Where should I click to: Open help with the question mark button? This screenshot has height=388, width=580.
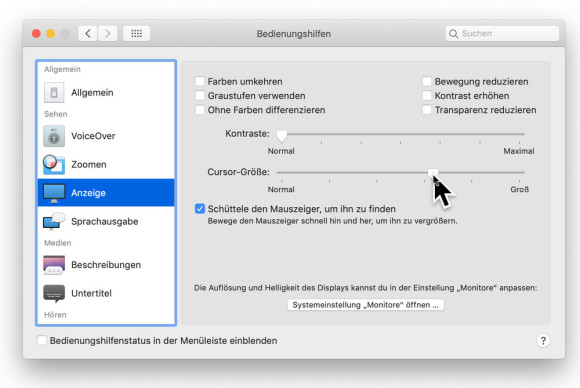543,341
